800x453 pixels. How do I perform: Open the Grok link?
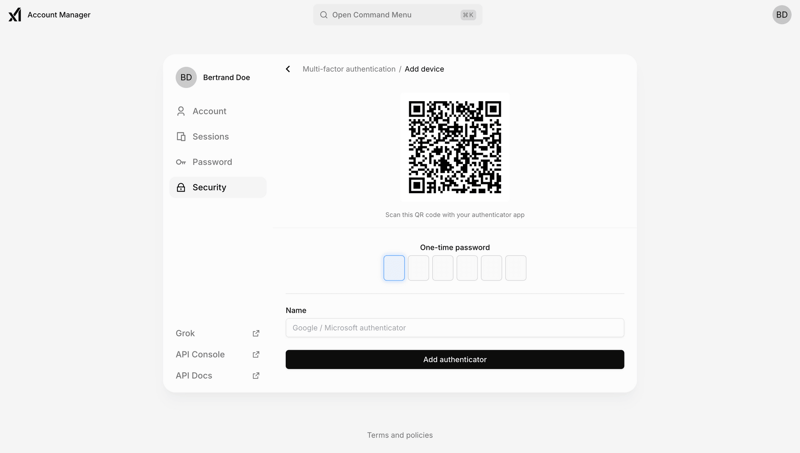(x=218, y=333)
